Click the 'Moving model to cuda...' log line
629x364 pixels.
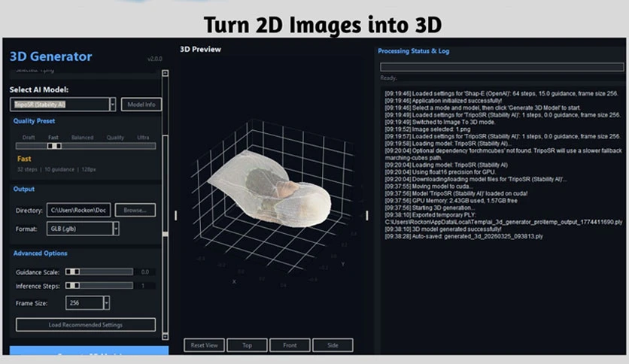tap(429, 187)
